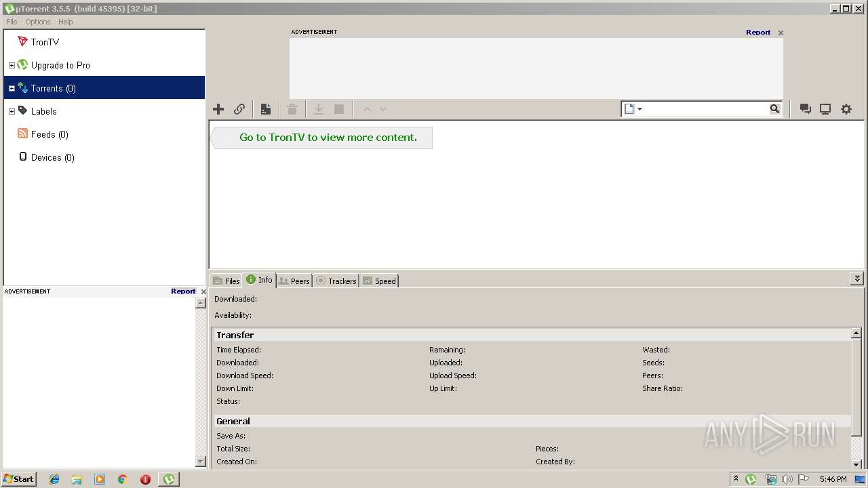
Task: Select Labels in the sidebar
Action: click(43, 111)
